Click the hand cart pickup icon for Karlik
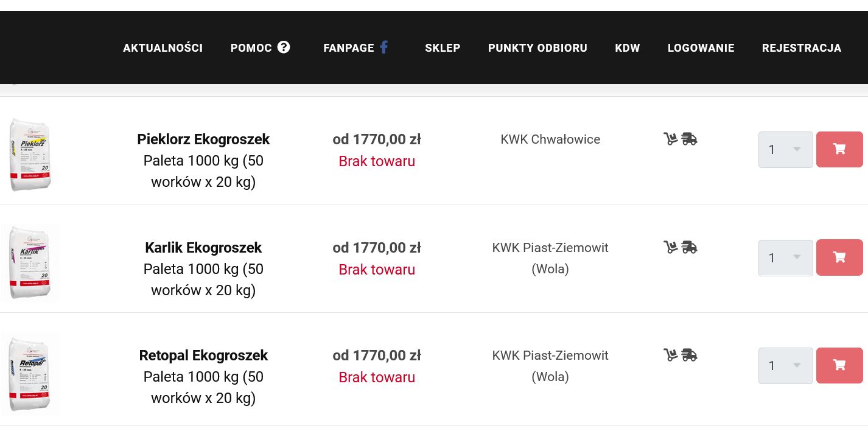The width and height of the screenshot is (868, 434). point(670,247)
